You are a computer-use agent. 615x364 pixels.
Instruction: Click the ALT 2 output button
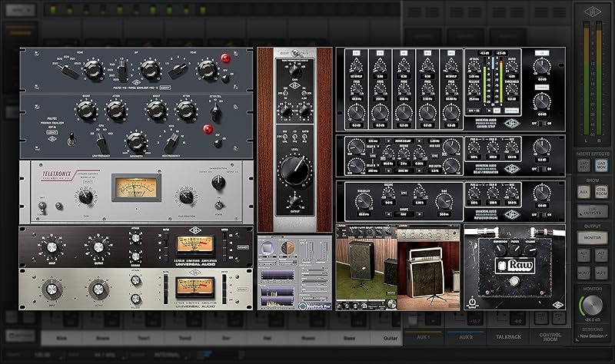pyautogui.click(x=601, y=256)
